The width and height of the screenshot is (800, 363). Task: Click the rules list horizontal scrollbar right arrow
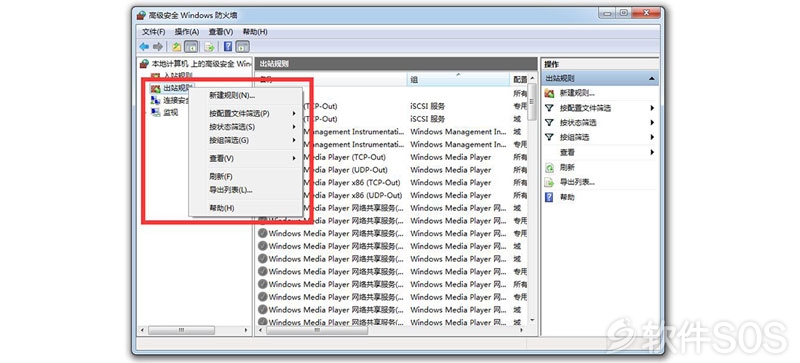[x=521, y=330]
